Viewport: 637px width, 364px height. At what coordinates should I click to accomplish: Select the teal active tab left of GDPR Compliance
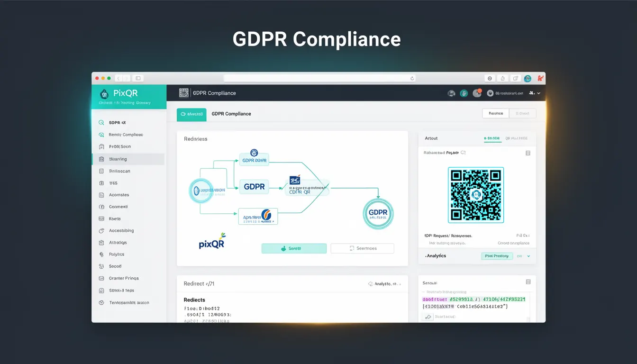point(191,114)
